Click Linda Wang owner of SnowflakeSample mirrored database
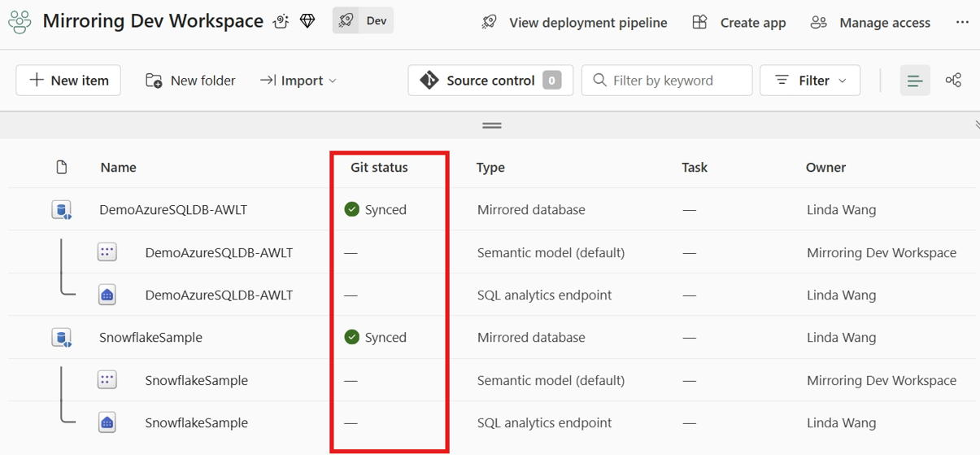Image resolution: width=980 pixels, height=455 pixels. pyautogui.click(x=841, y=337)
